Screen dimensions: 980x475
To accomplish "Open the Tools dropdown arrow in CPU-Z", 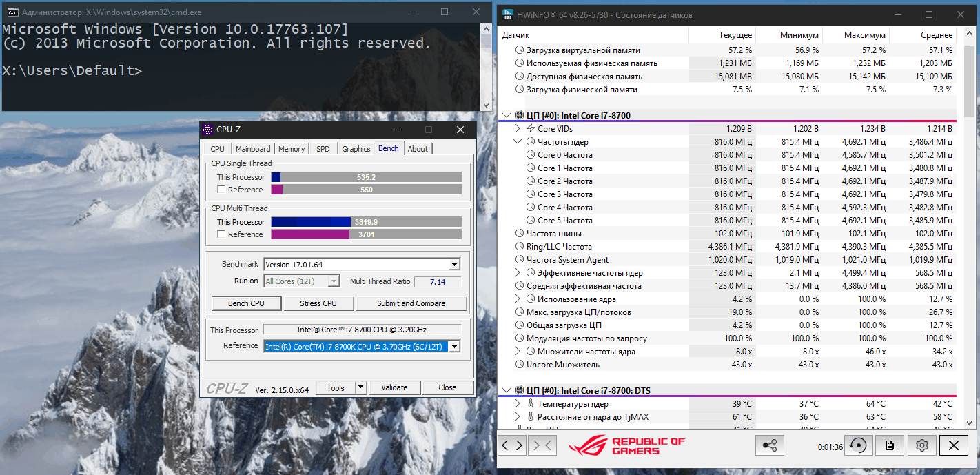I will [x=360, y=387].
